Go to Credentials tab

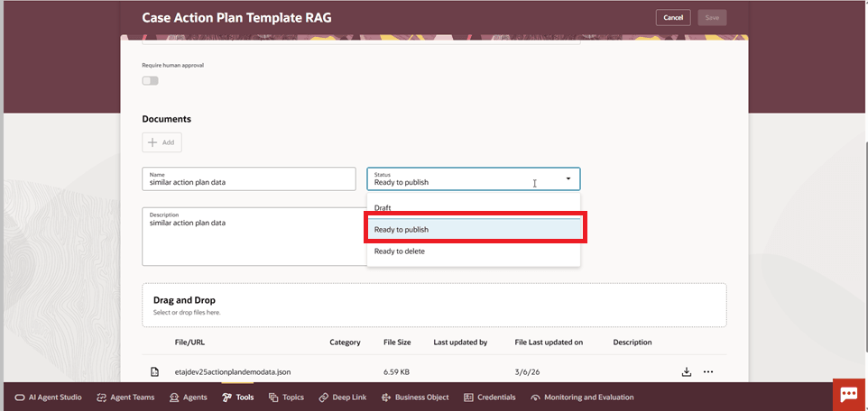tap(489, 397)
